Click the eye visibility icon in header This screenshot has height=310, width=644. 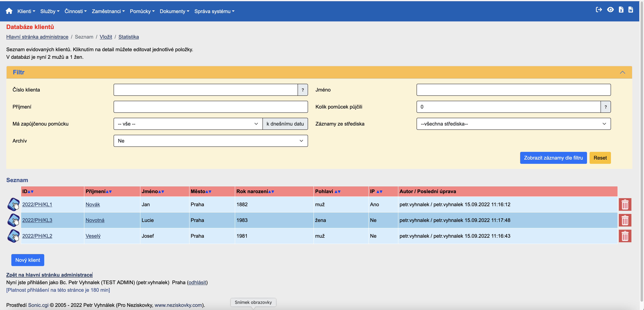(x=610, y=10)
